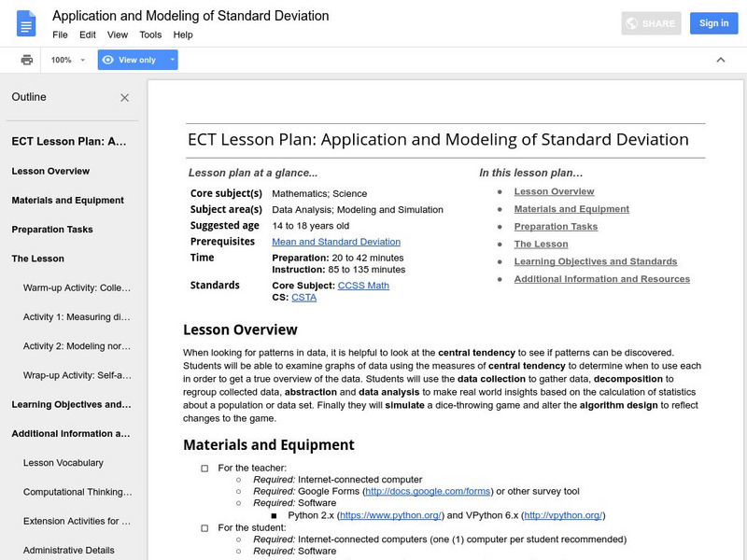
Task: Click the Additional Information and Resources link
Action: (x=601, y=279)
